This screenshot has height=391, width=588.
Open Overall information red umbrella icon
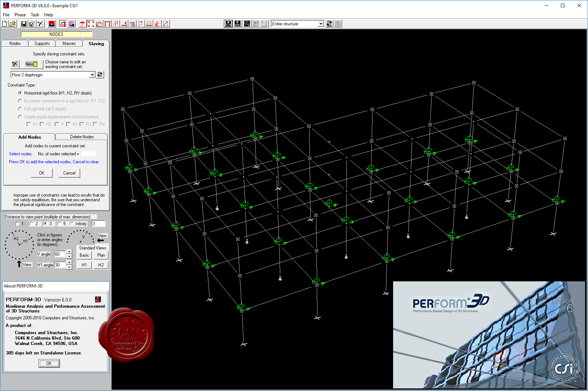pyautogui.click(x=82, y=24)
